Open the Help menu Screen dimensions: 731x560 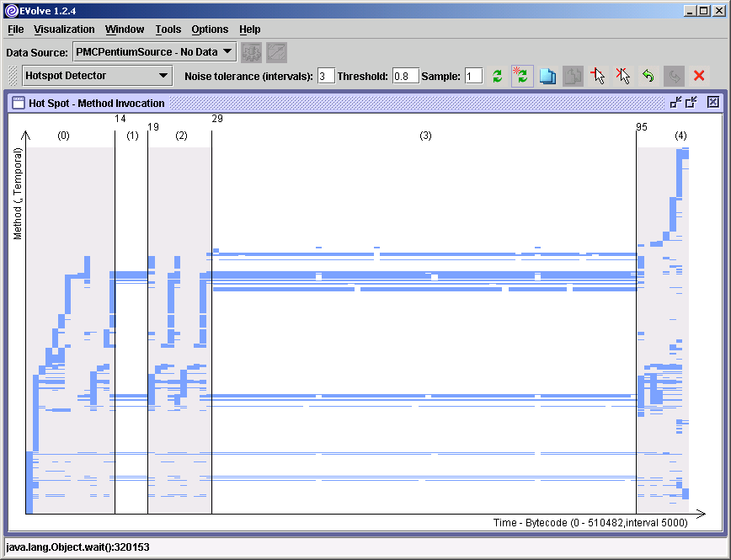pos(250,29)
